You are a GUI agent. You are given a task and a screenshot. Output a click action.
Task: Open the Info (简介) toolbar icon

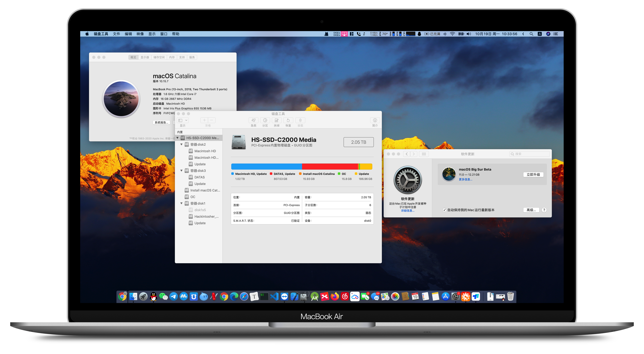(x=375, y=120)
